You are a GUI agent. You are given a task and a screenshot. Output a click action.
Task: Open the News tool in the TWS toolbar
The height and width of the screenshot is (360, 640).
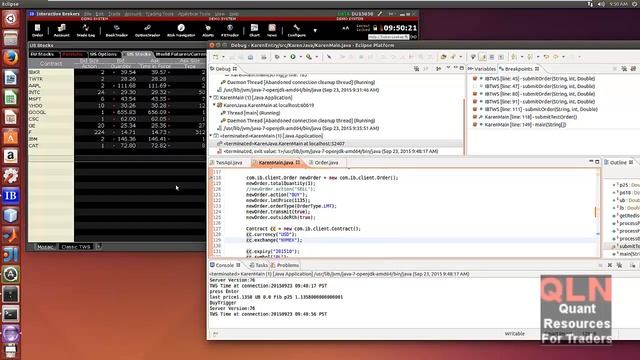272,30
